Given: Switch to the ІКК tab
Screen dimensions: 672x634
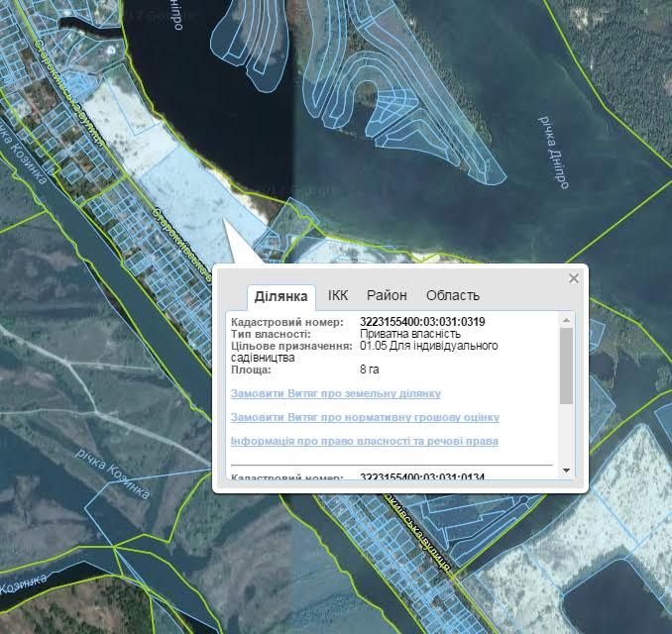Looking at the screenshot, I should point(338,295).
